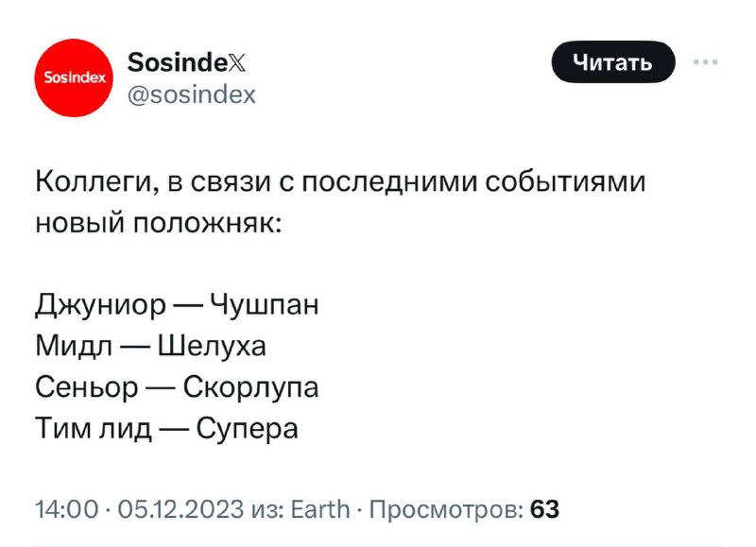Click the line Мидл — Шелуха
Viewport: 756px width, 547px height.
150,346
